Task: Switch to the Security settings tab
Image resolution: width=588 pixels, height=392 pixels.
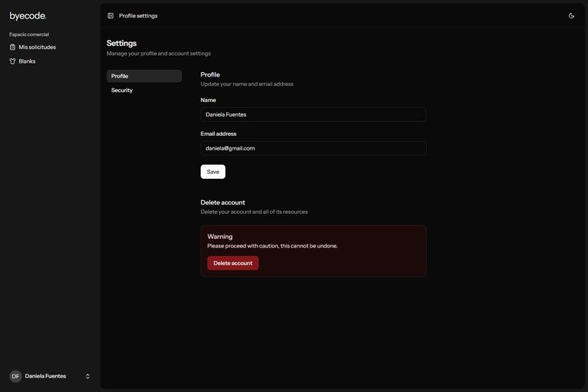Action: click(144, 91)
